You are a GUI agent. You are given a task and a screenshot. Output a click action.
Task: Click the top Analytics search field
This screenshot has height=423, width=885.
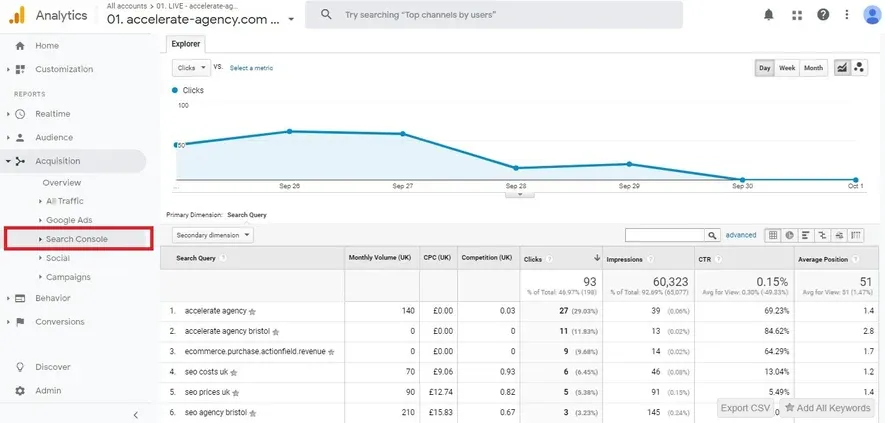point(494,15)
